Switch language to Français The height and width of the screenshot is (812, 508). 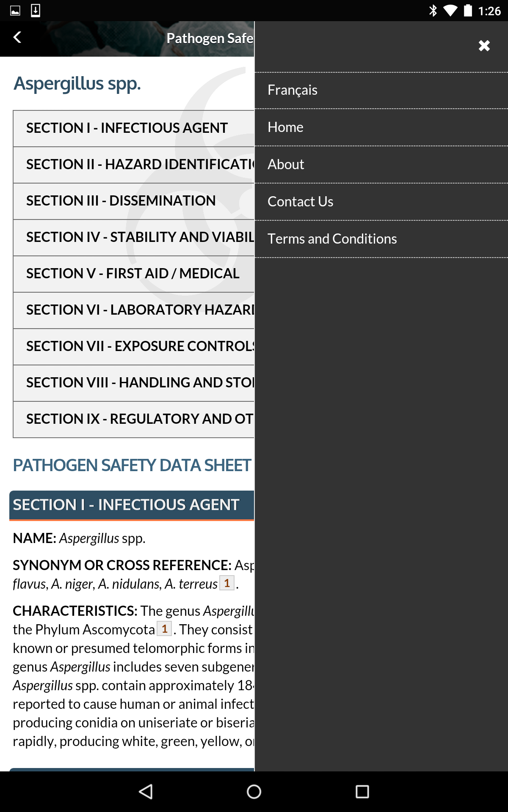tap(381, 90)
